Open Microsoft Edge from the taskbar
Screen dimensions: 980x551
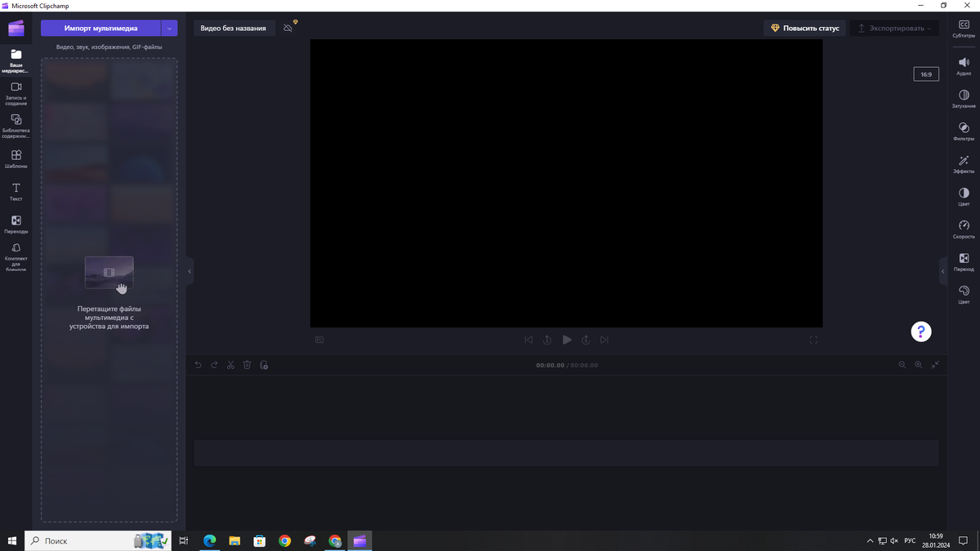[x=209, y=540]
